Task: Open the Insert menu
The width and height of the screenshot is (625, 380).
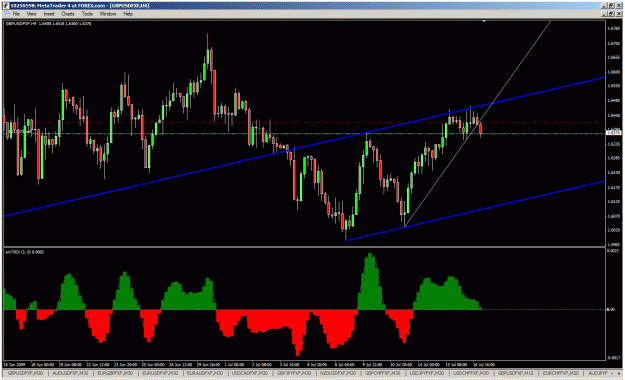Action: 49,14
